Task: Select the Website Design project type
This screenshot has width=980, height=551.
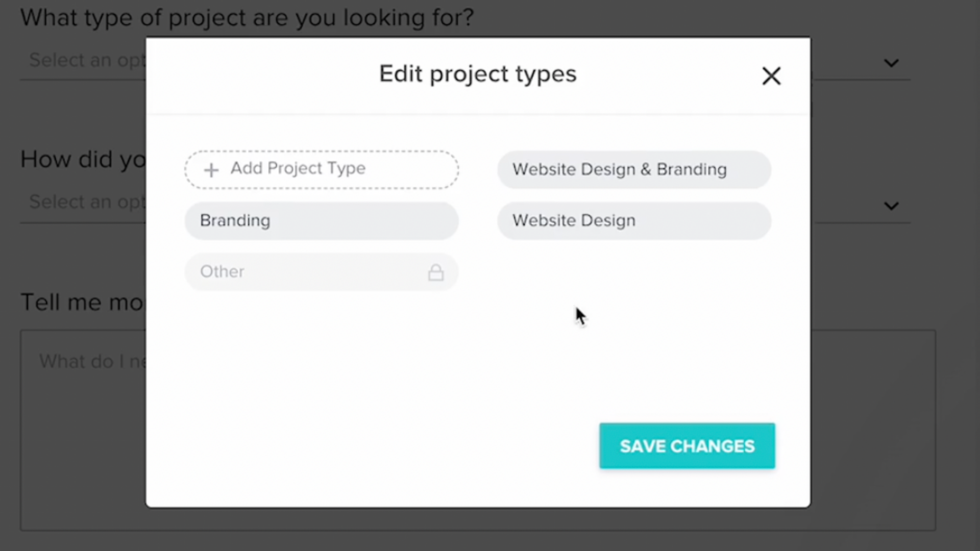Action: (x=634, y=220)
